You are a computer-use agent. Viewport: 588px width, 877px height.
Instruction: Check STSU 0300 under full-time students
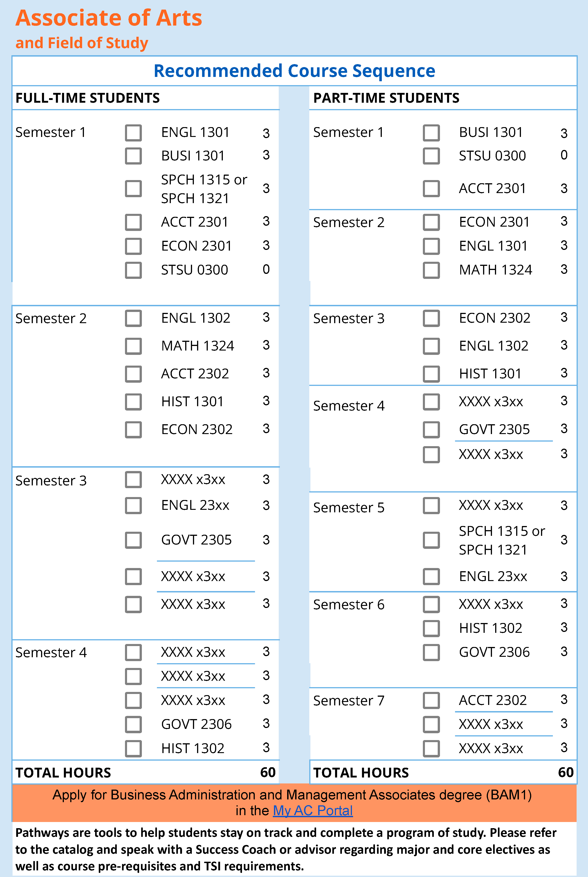[x=133, y=270]
